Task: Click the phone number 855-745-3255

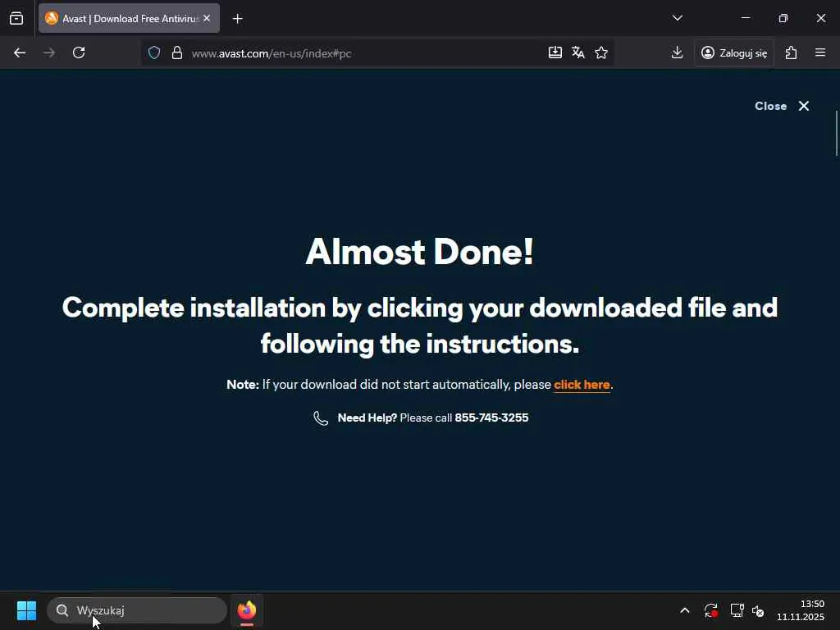Action: point(491,418)
